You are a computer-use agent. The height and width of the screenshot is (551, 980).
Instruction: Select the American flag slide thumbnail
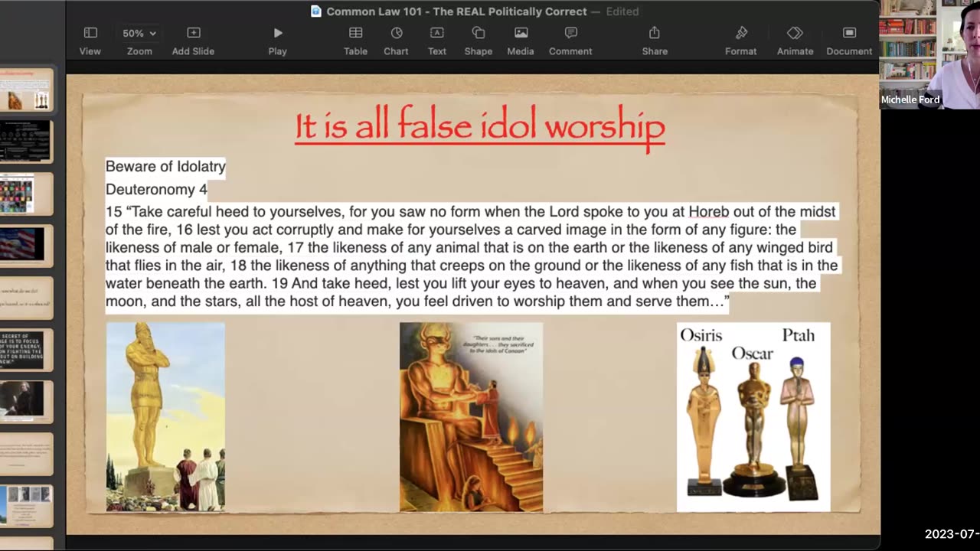pyautogui.click(x=26, y=245)
